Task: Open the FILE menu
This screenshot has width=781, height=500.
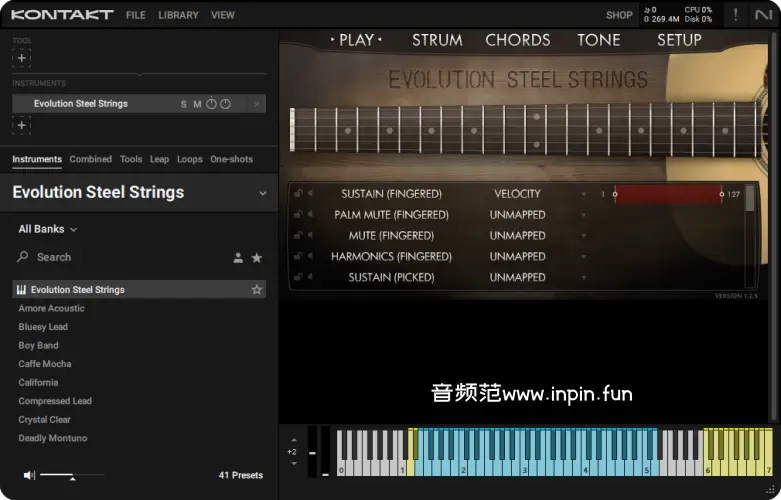Action: 136,15
